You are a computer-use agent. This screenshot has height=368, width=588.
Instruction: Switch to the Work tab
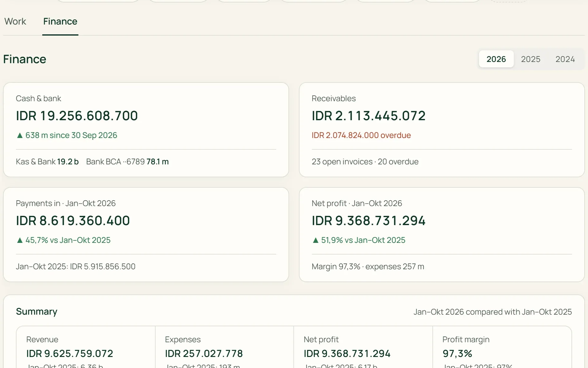(15, 21)
